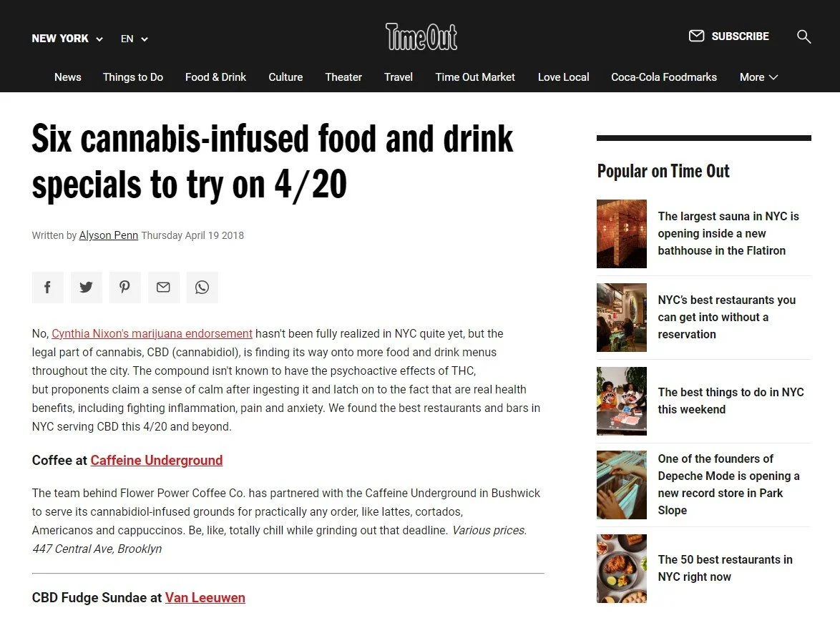Open the 50 best restaurants thumbnail
Viewport: 840px width, 623px height.
coord(622,569)
